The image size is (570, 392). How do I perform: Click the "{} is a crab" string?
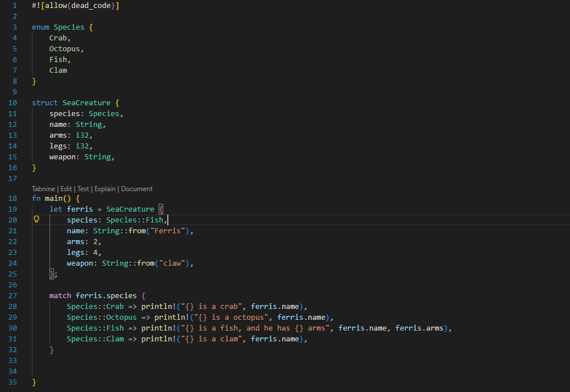pos(212,307)
